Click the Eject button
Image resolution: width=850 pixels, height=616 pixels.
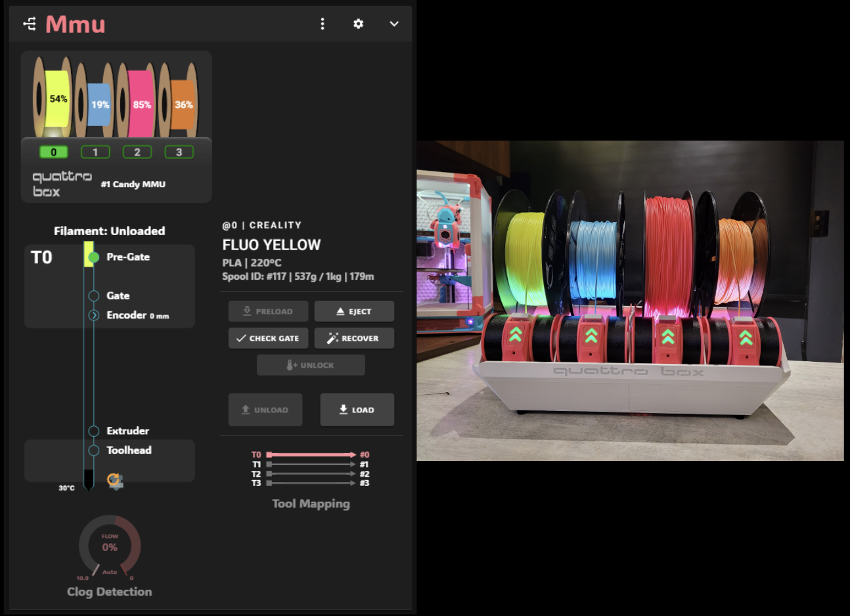pos(354,311)
